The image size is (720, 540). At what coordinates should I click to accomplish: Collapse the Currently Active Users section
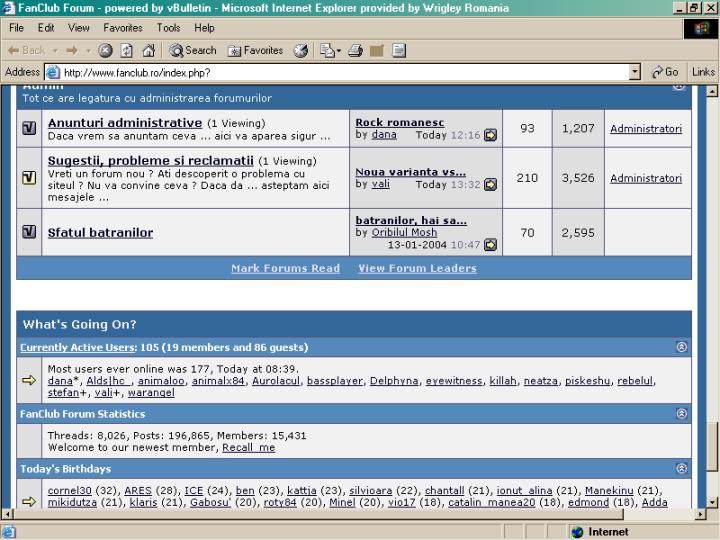(681, 347)
